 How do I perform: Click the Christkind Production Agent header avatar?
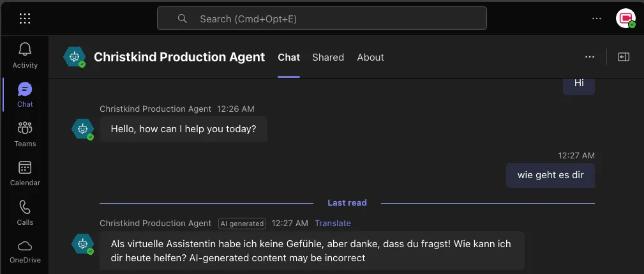point(75,57)
